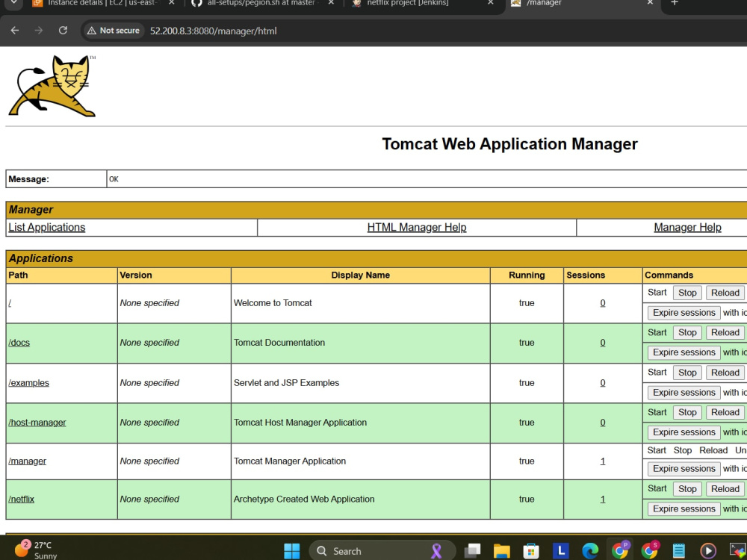Open the List Applications link

(x=46, y=227)
